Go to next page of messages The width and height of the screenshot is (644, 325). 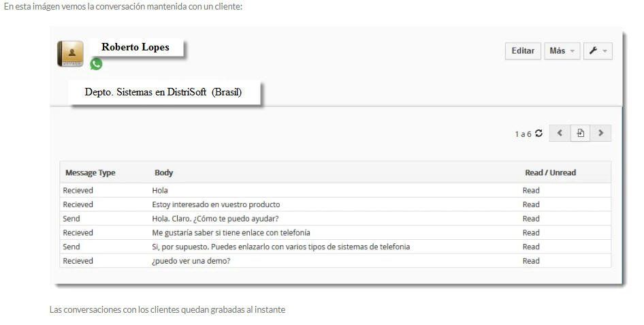coord(601,133)
